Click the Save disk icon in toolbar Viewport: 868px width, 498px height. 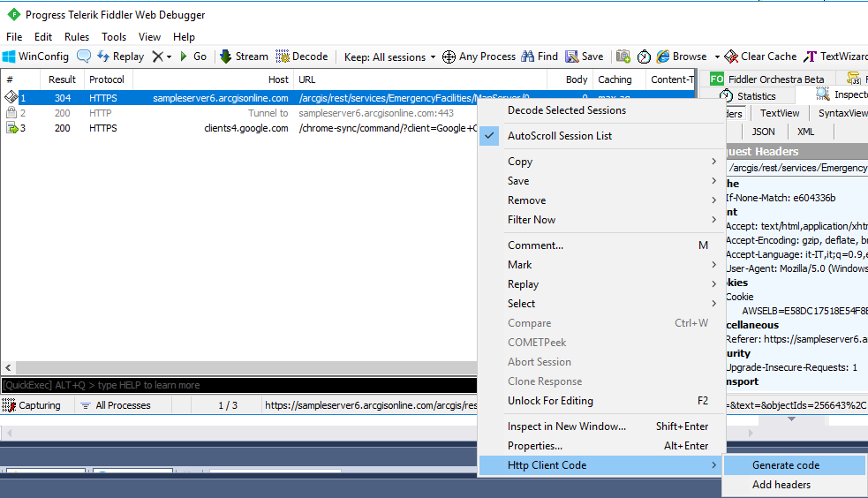point(572,57)
